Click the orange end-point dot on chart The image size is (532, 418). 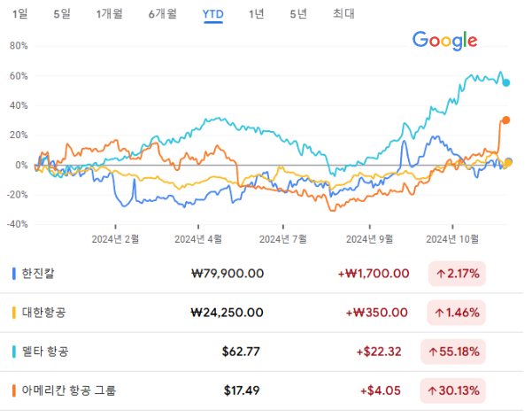(x=505, y=120)
